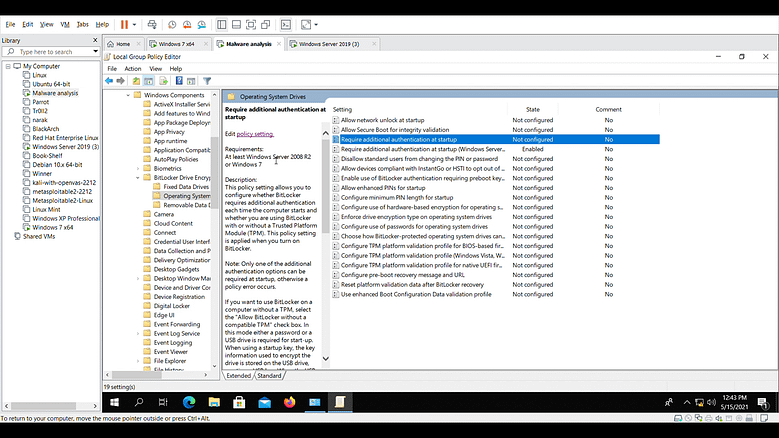Switch to the Windows 7 x64 tab
Viewport: 779px width, 438px height.
click(x=177, y=44)
